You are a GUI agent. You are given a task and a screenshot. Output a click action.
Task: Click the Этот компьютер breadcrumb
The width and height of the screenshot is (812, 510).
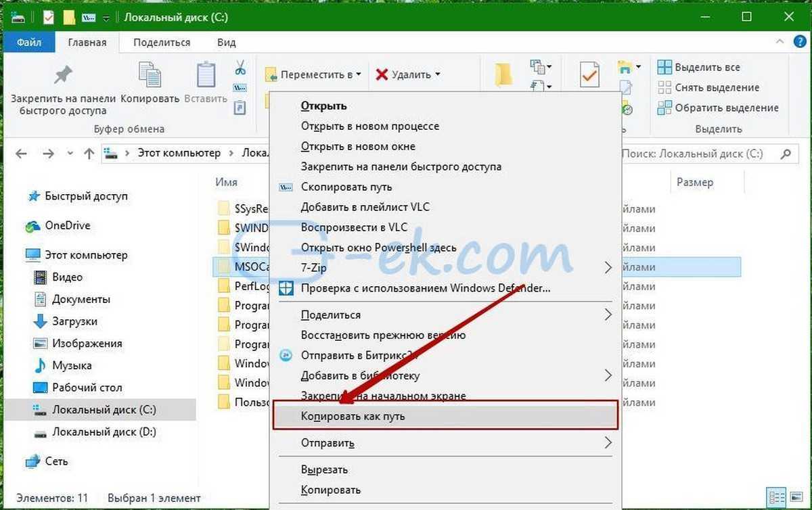click(x=179, y=154)
